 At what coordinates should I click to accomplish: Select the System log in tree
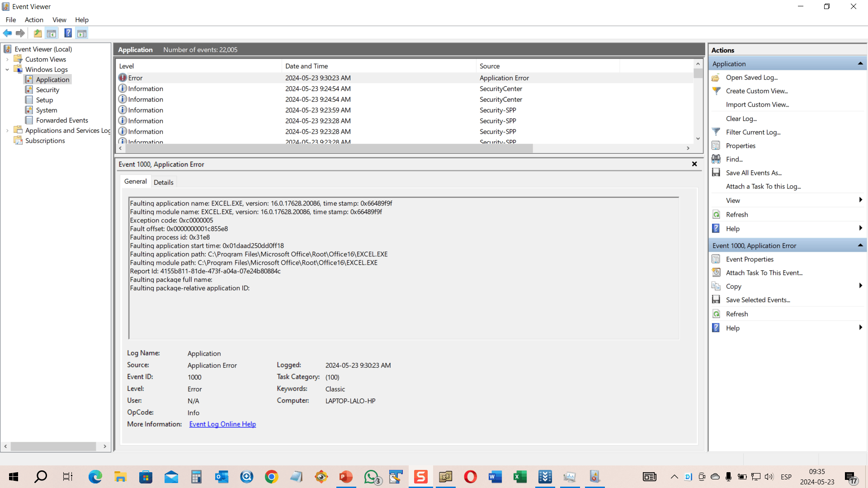(47, 110)
